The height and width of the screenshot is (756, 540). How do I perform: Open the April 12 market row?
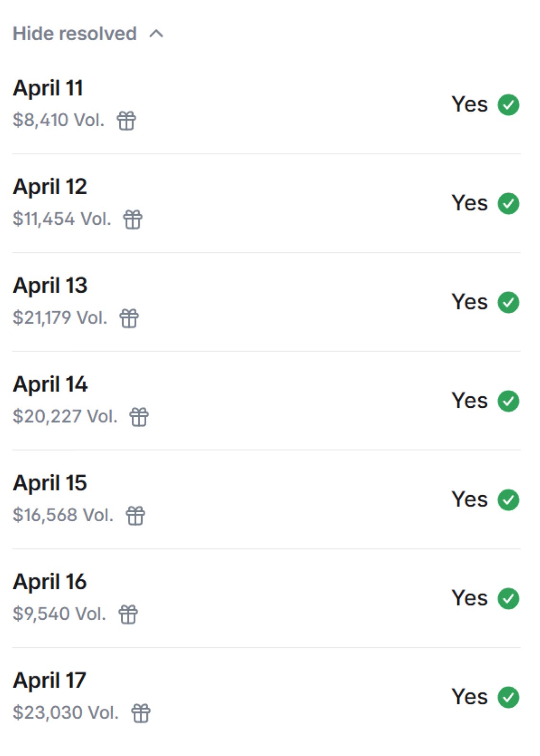[50, 186]
